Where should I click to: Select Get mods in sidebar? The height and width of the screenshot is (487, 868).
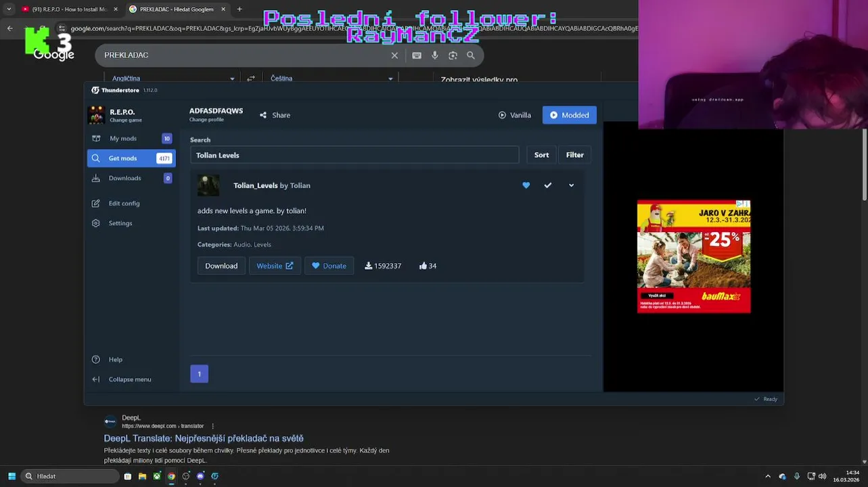click(x=131, y=158)
